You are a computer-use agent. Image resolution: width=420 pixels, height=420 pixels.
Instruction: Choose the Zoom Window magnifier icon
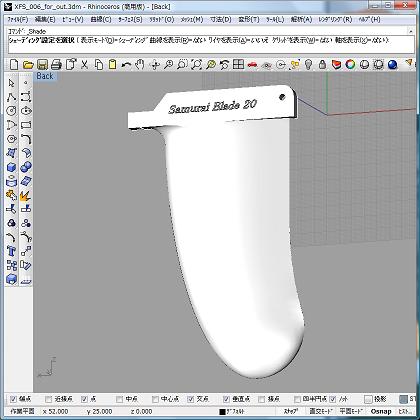(x=182, y=64)
